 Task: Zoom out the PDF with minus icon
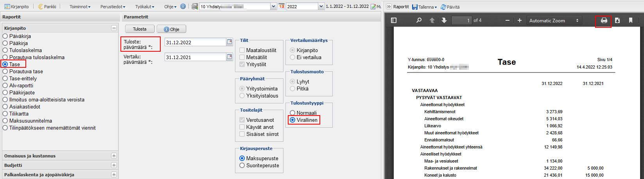(x=508, y=21)
